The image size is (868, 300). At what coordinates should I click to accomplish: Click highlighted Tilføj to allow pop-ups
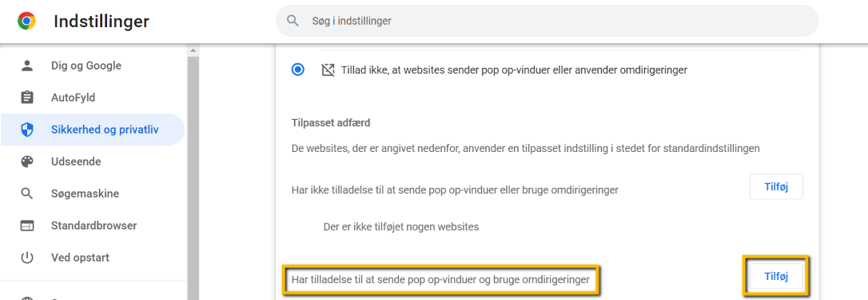(776, 276)
